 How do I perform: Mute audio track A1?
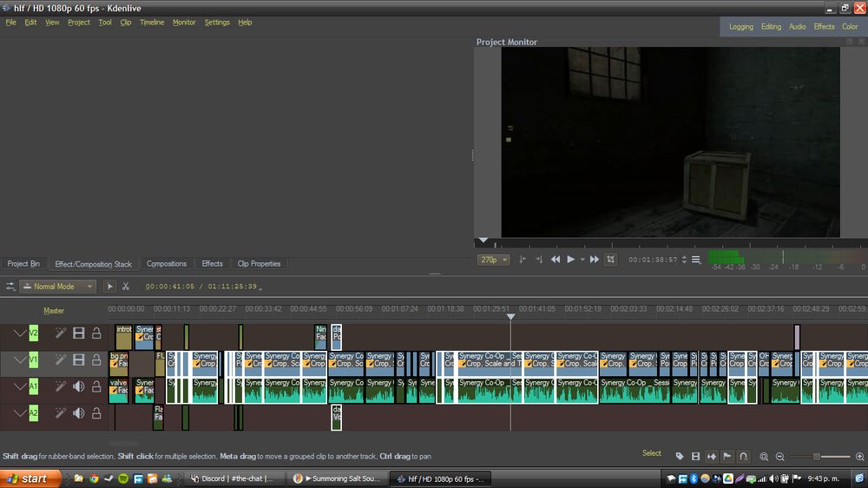point(79,386)
